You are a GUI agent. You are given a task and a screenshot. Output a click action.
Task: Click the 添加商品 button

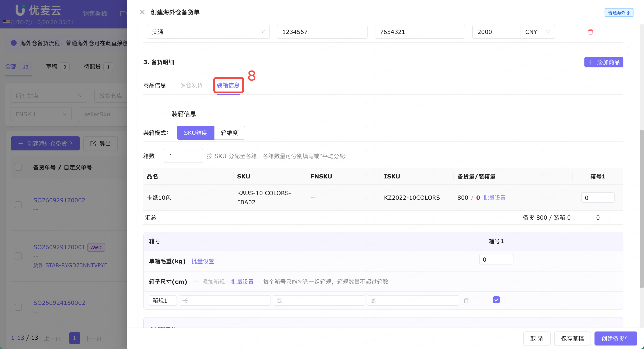tap(603, 62)
